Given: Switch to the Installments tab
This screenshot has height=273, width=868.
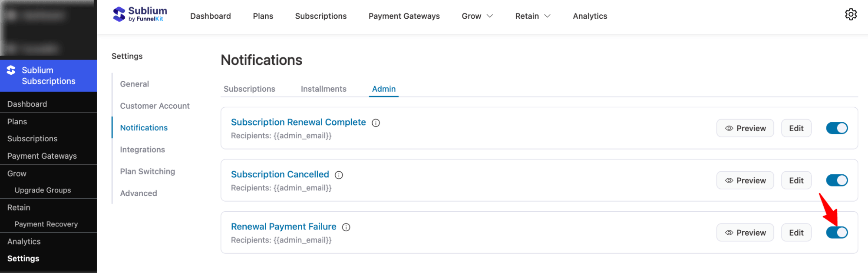Looking at the screenshot, I should [x=323, y=89].
